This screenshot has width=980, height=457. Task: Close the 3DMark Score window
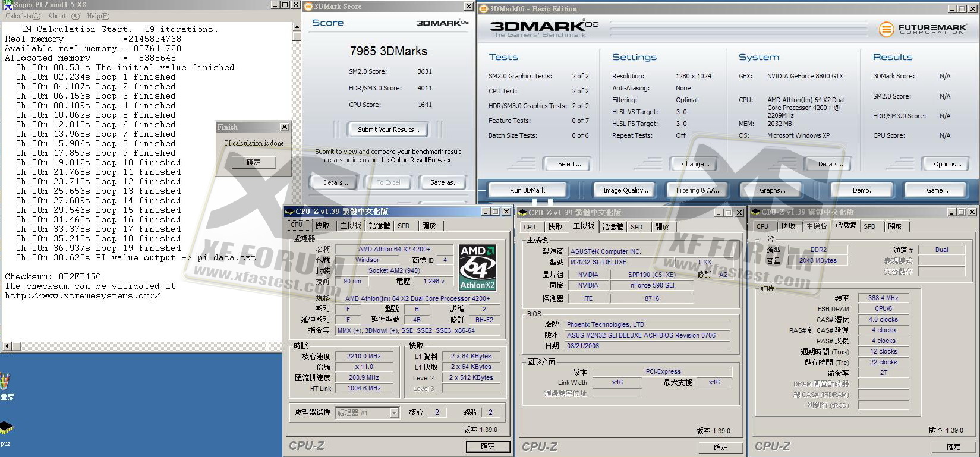468,7
